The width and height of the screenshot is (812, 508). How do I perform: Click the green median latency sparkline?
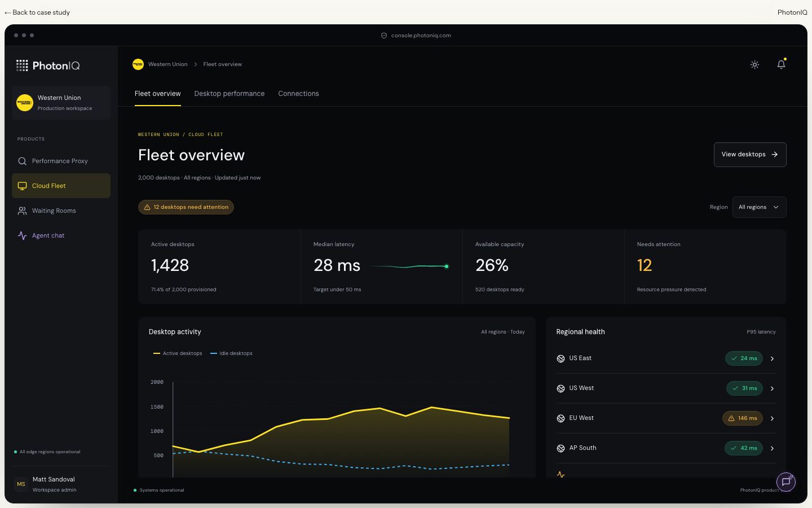[x=410, y=266]
